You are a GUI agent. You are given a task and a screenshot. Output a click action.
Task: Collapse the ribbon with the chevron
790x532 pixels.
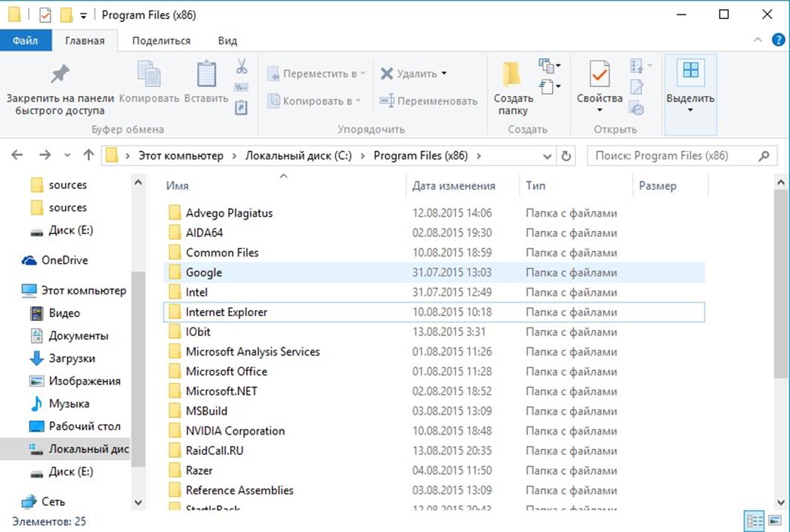pos(758,40)
